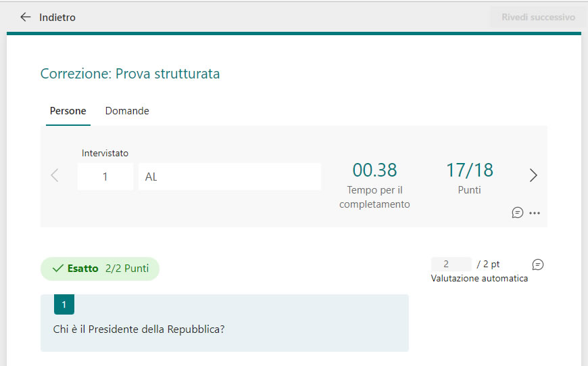Image resolution: width=588 pixels, height=366 pixels.
Task: Click the question text about Presidente della Repubblica
Action: pyautogui.click(x=139, y=329)
